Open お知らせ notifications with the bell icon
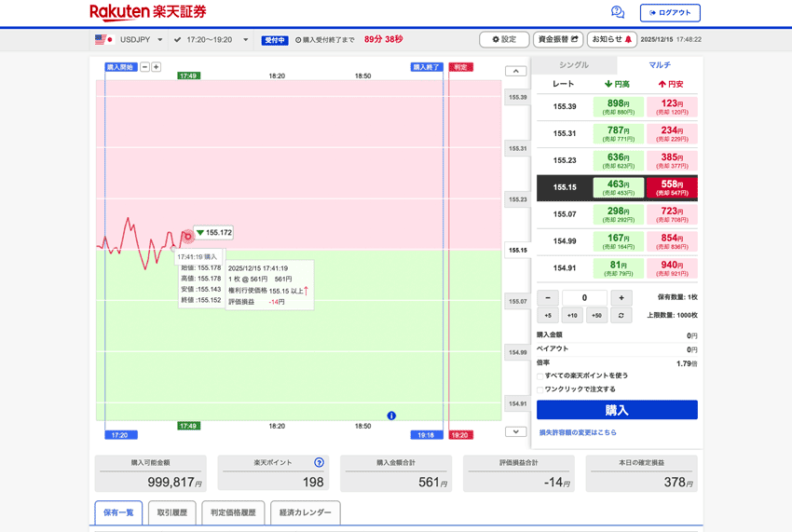792x532 pixels. coord(611,39)
